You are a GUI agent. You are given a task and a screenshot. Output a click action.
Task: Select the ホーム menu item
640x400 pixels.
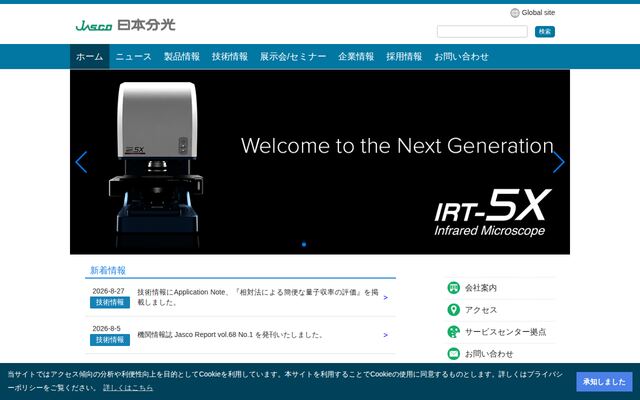tap(89, 56)
